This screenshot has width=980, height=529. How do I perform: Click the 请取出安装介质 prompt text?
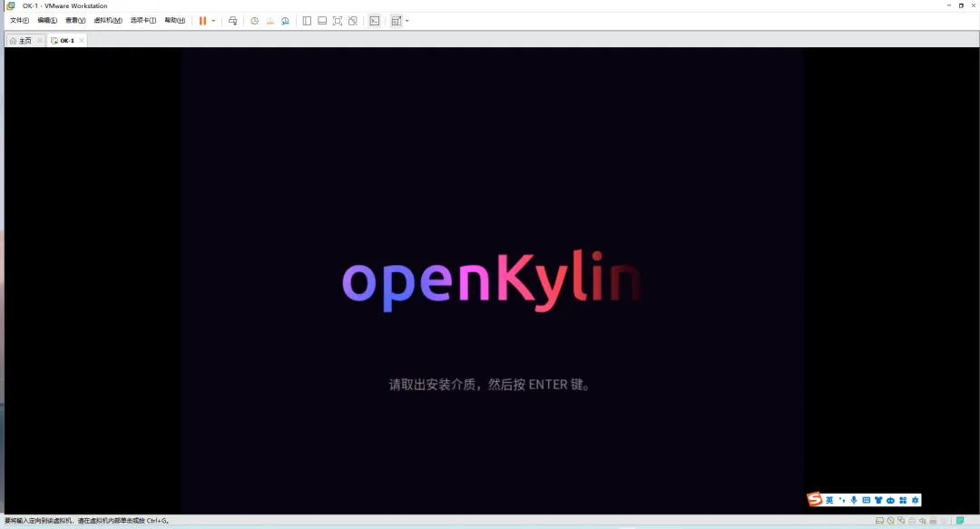[489, 385]
